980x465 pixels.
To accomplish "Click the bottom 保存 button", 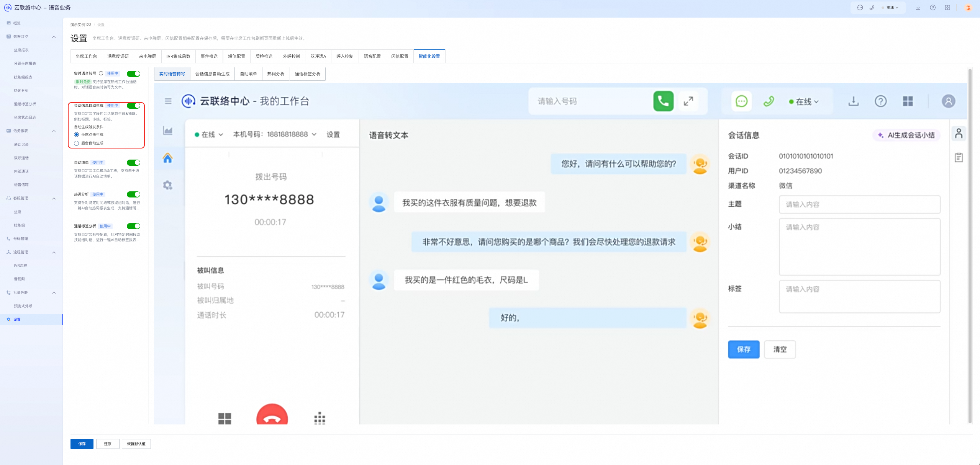I will coord(82,444).
